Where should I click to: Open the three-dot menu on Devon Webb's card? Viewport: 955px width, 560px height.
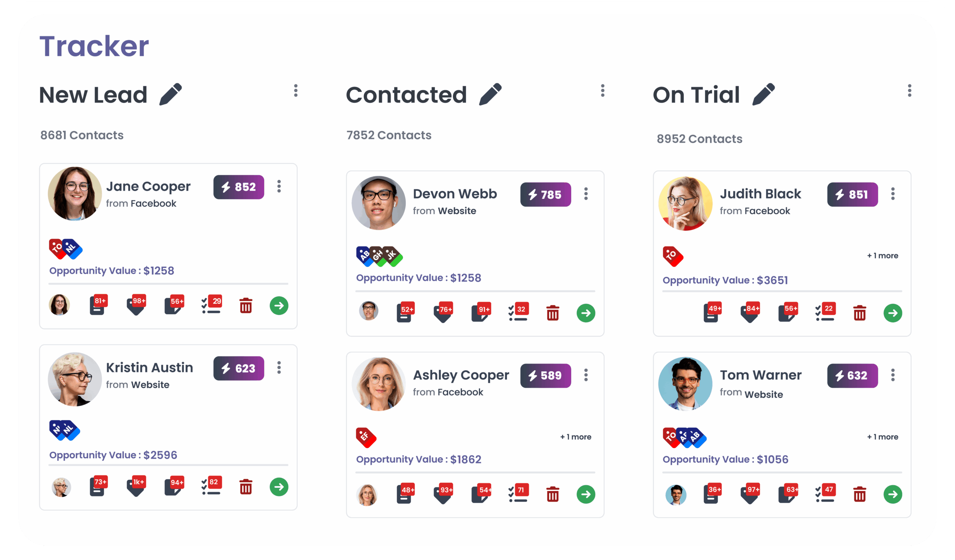click(586, 194)
